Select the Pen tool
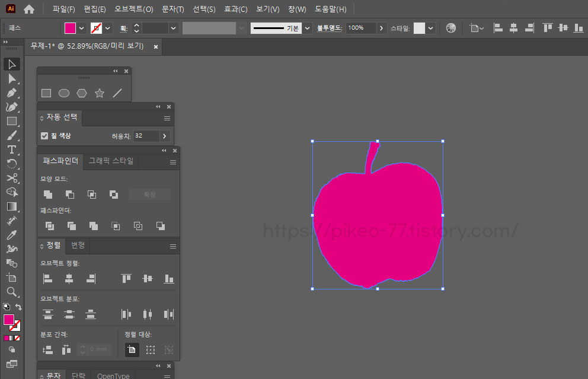Viewport: 588px width, 379px height. 12,93
